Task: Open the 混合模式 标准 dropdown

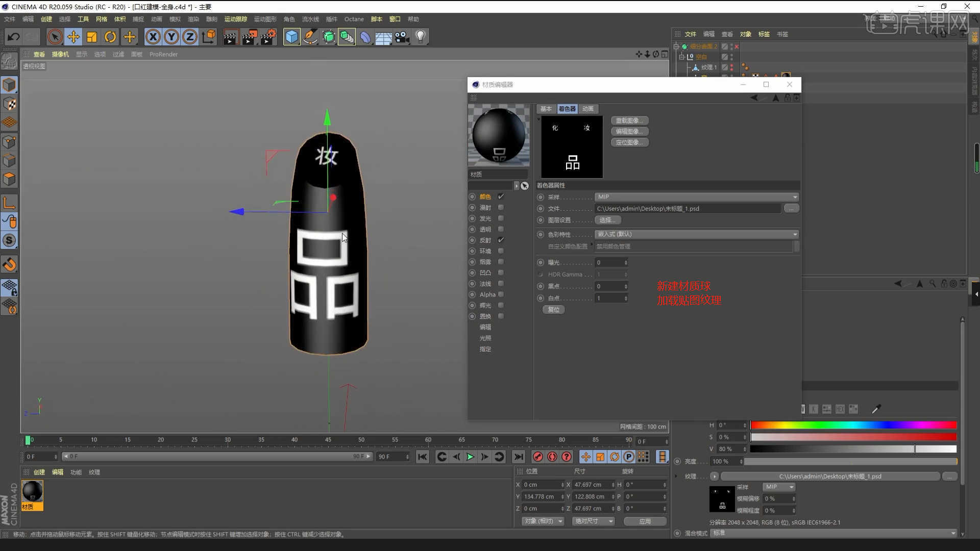Action: point(834,533)
